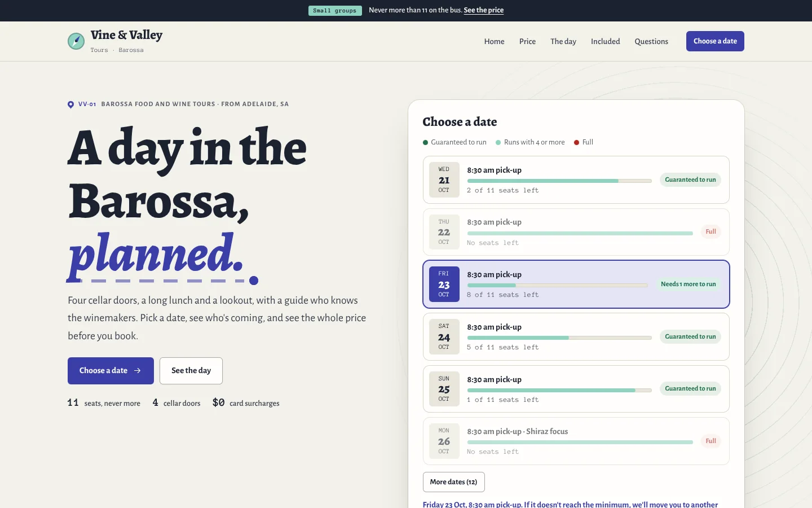Image resolution: width=812 pixels, height=508 pixels.
Task: Open the Price nav item
Action: pos(528,41)
